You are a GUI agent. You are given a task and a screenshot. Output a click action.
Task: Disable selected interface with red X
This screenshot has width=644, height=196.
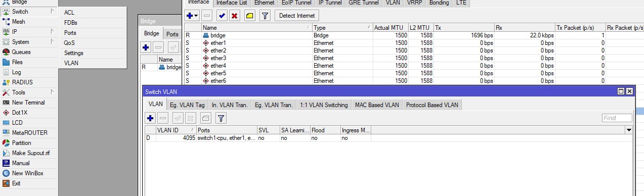coord(234,16)
